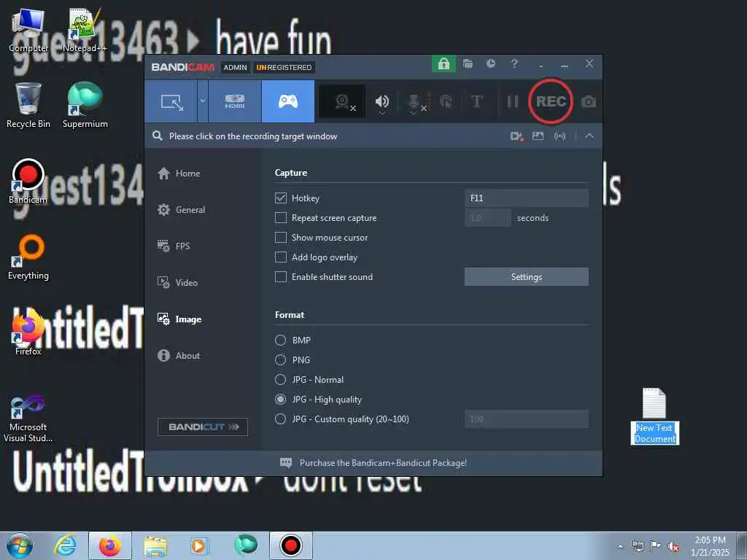Image resolution: width=747 pixels, height=560 pixels.
Task: Click the F11 hotkey input field
Action: coord(527,198)
